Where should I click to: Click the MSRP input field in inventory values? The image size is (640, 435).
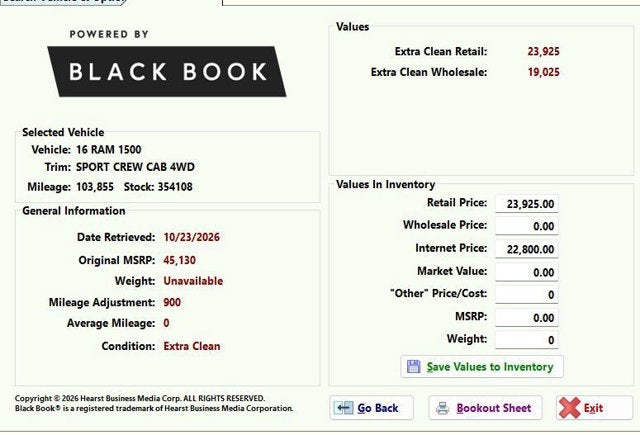coord(527,317)
